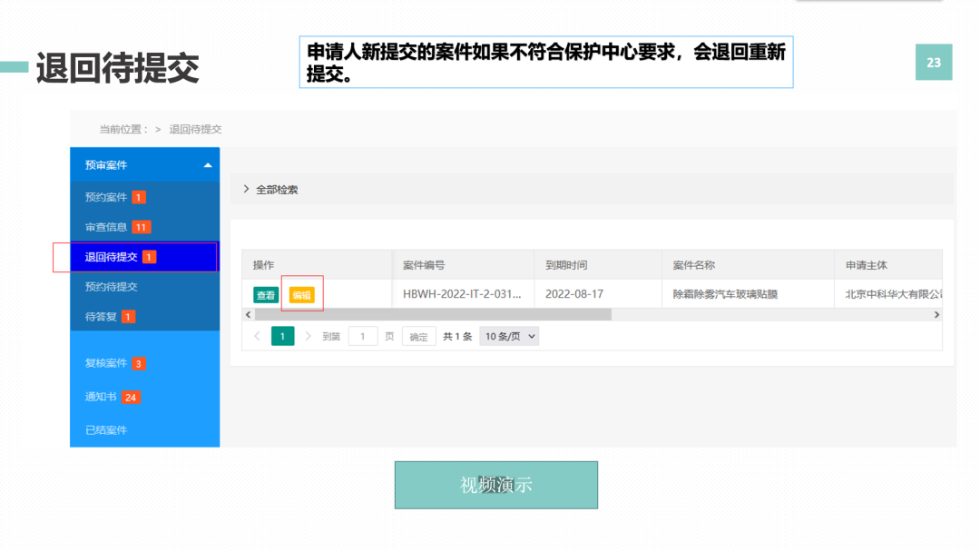The height and width of the screenshot is (552, 980).
Task: Click the yellow 编辑 button
Action: pyautogui.click(x=302, y=295)
